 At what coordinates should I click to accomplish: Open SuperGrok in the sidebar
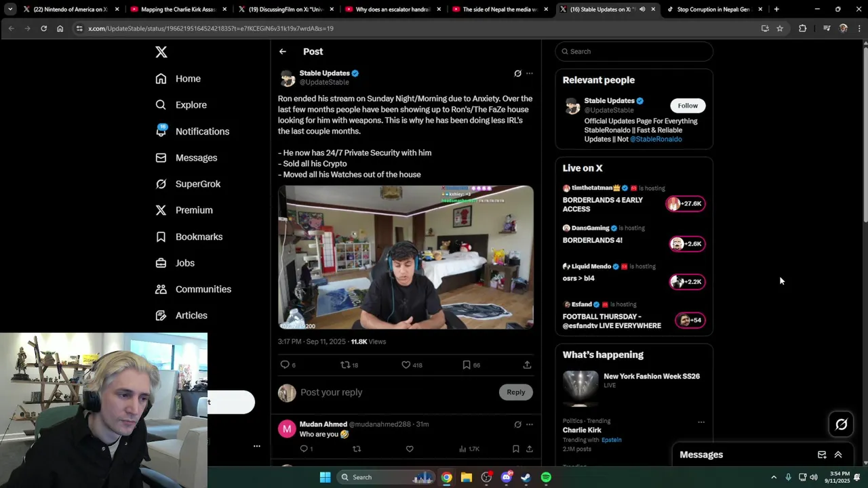pyautogui.click(x=188, y=184)
